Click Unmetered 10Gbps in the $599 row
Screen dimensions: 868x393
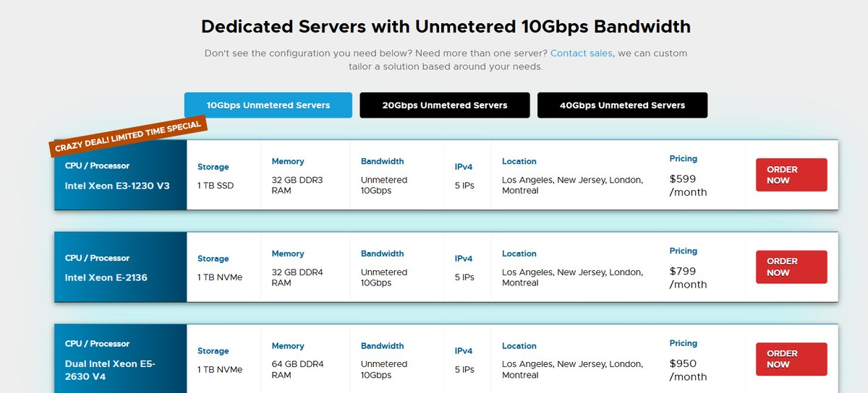click(384, 186)
